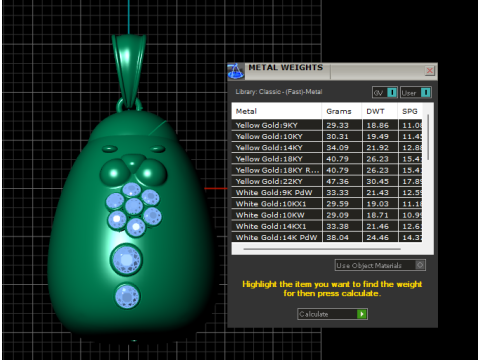Toggle Use Object Materials option

click(x=380, y=265)
